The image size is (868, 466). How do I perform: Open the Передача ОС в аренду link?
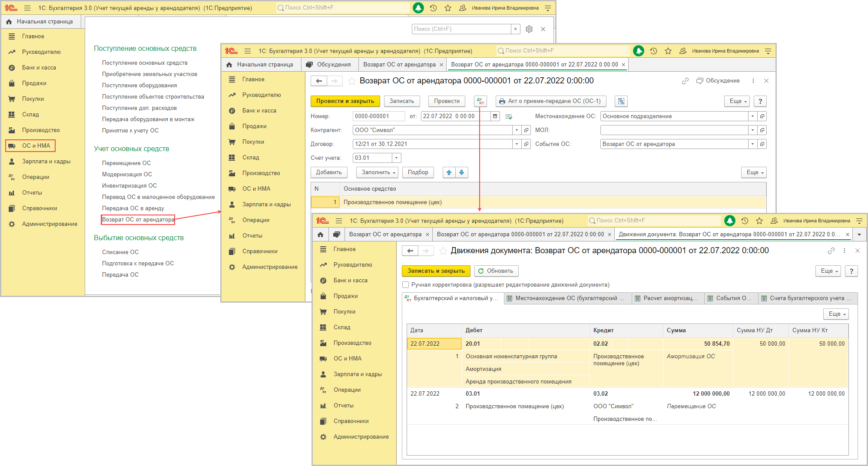tap(133, 208)
